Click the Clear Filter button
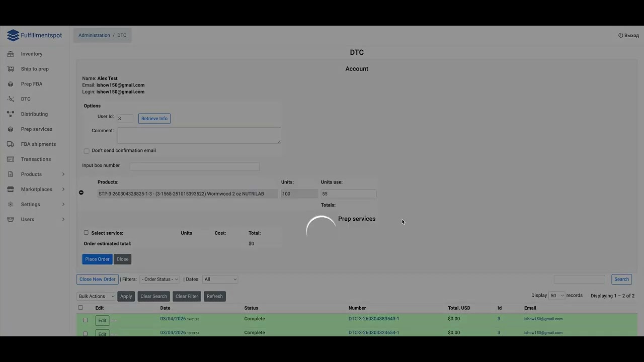The image size is (644, 362). (x=187, y=297)
